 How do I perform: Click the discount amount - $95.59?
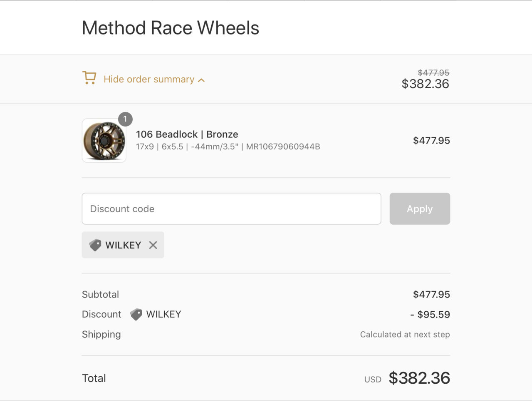(x=430, y=315)
